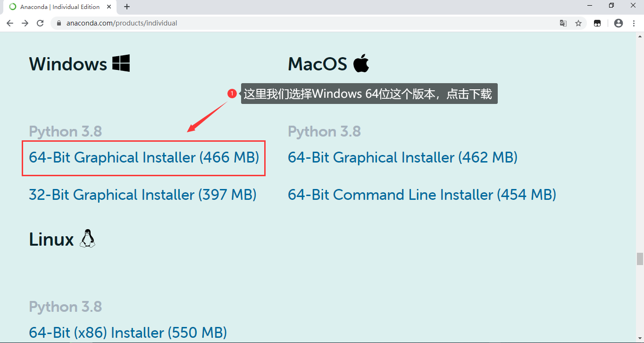Click the MacOS heading text
The width and height of the screenshot is (644, 343).
point(318,64)
